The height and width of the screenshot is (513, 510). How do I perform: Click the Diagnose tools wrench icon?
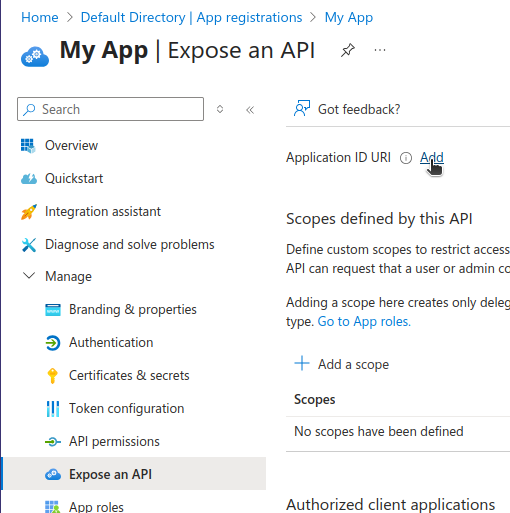pos(29,245)
